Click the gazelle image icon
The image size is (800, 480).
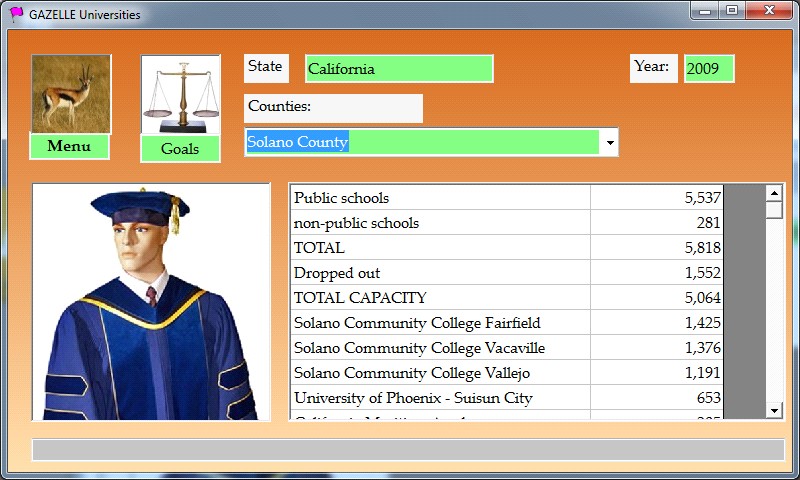point(71,94)
